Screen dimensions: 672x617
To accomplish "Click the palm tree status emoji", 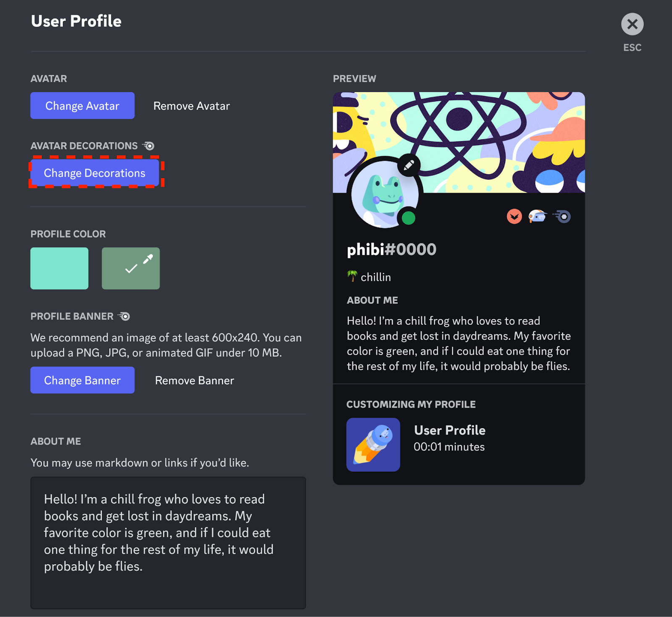I will tap(352, 276).
